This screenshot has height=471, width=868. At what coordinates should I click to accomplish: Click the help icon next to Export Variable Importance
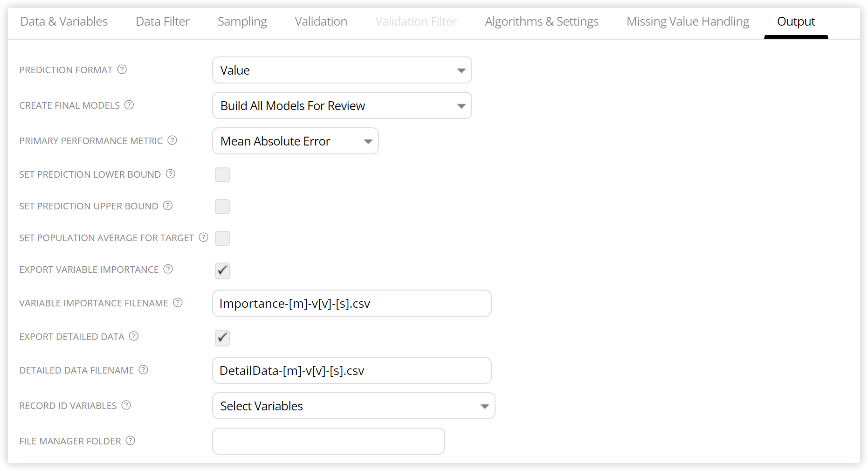pyautogui.click(x=168, y=269)
